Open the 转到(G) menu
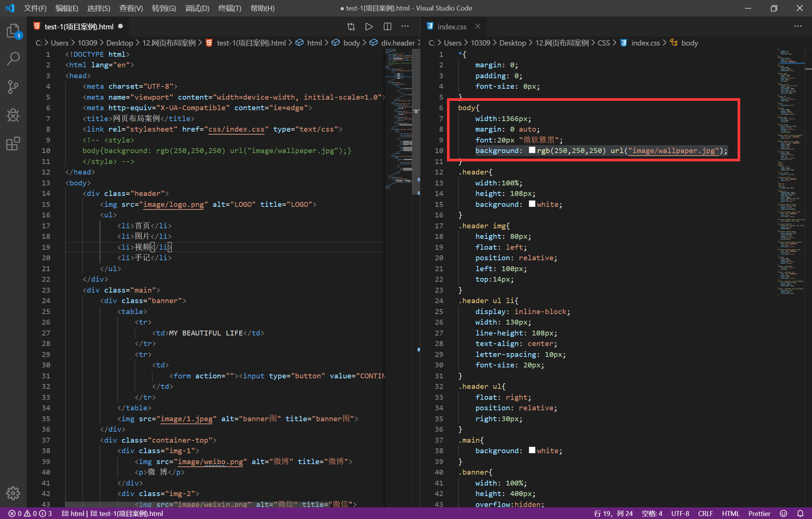This screenshot has height=519, width=812. pos(164,8)
